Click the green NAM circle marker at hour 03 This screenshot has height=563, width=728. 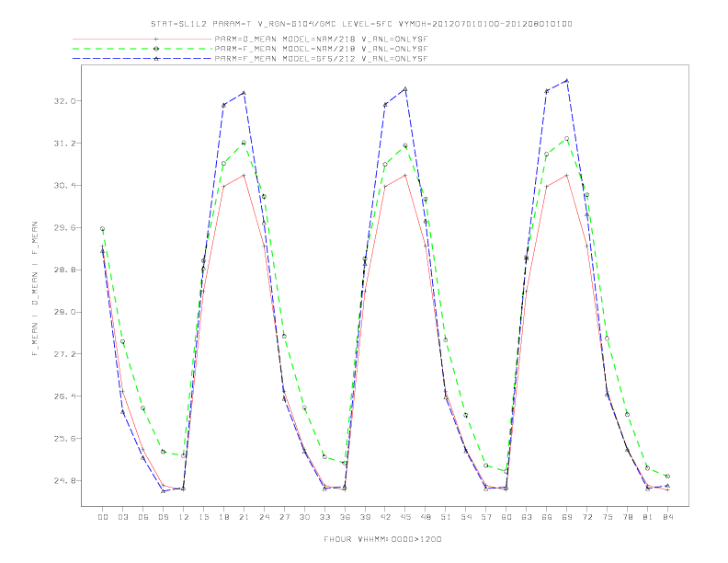click(x=123, y=342)
